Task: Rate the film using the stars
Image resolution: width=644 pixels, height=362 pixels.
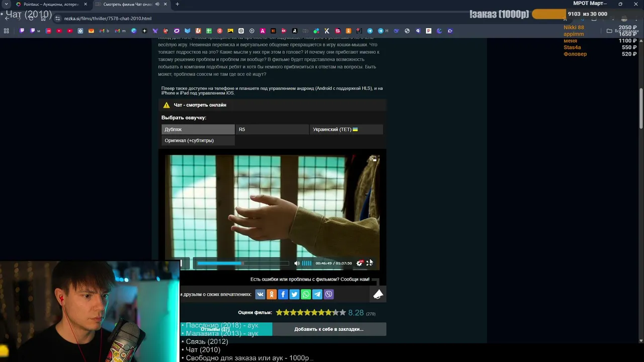Action: click(x=311, y=312)
